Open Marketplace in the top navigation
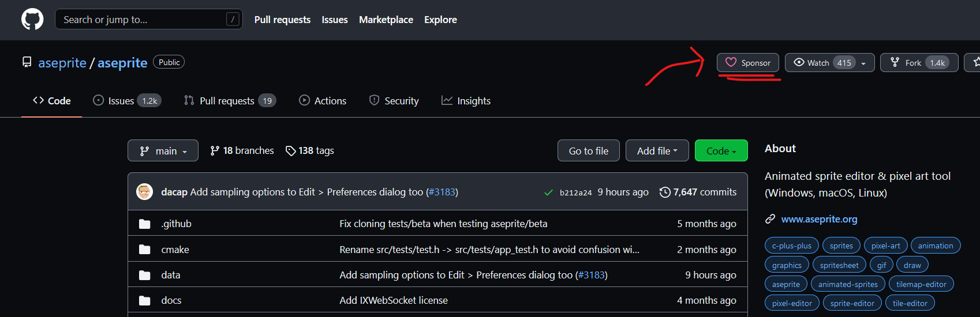The height and width of the screenshot is (317, 980). click(386, 20)
